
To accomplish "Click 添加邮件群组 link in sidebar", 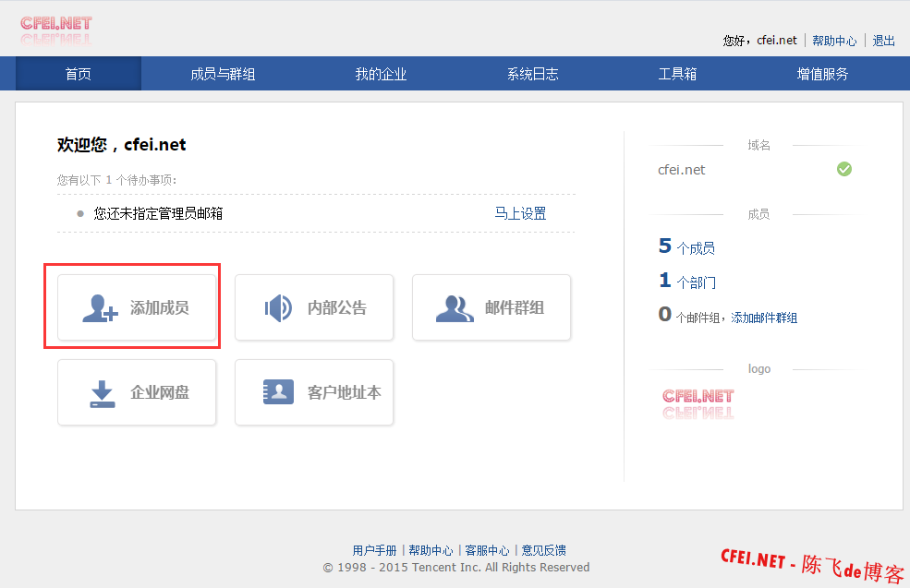I will 764,318.
